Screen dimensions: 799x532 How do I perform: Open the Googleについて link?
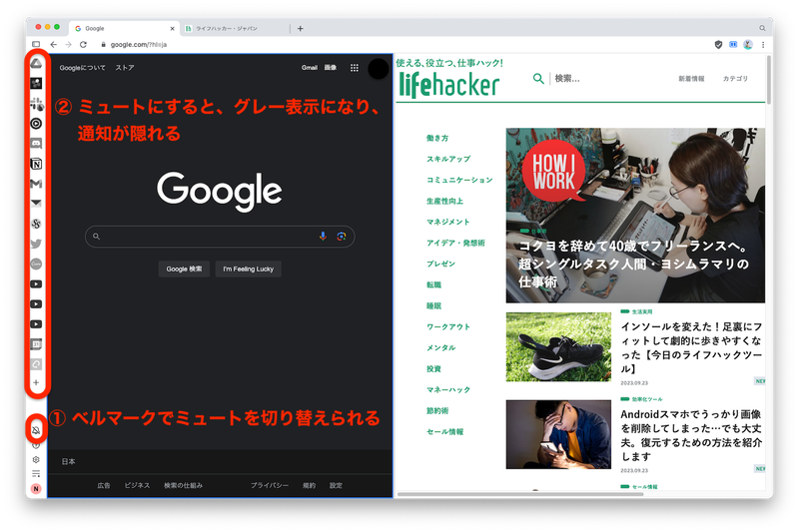point(82,68)
